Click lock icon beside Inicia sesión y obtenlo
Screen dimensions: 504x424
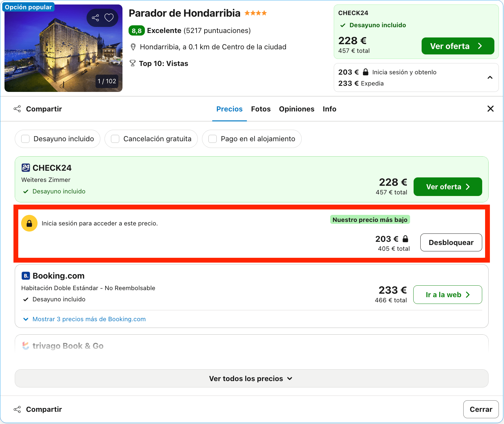[x=365, y=72]
